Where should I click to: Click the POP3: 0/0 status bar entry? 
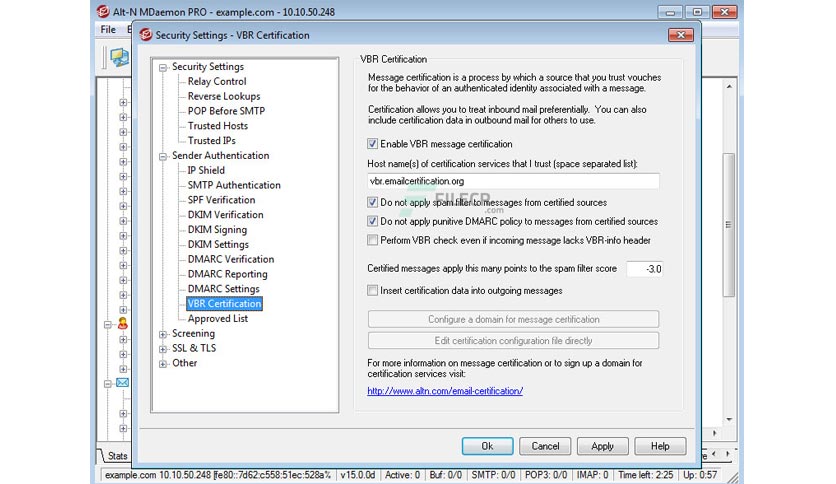[x=545, y=475]
